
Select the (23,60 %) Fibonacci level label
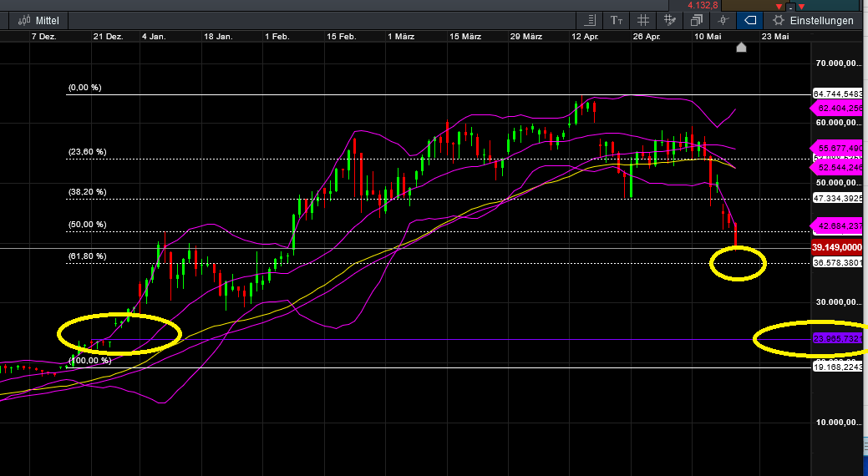(x=88, y=152)
